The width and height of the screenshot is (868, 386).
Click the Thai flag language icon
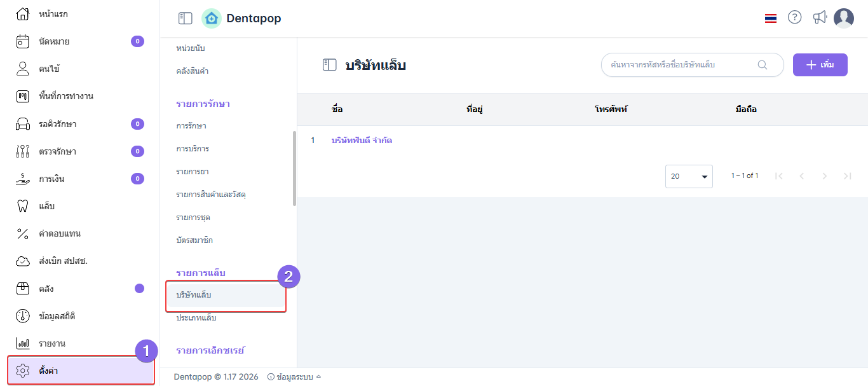tap(771, 18)
